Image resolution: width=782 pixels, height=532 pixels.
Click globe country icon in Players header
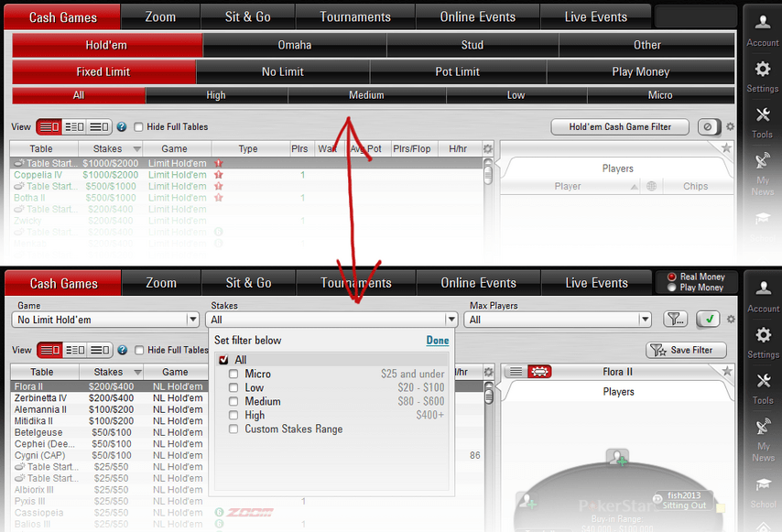tap(651, 186)
